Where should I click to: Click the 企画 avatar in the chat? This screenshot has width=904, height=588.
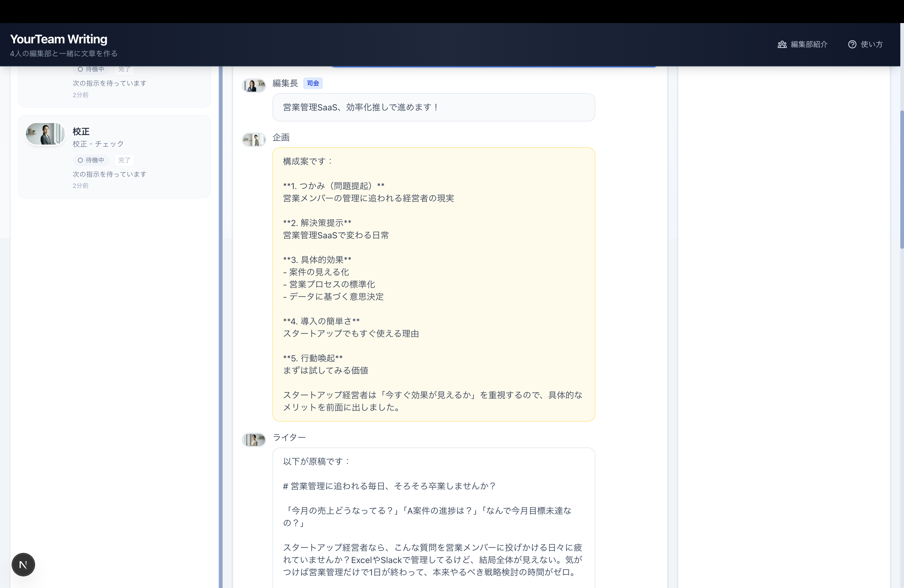pyautogui.click(x=254, y=140)
